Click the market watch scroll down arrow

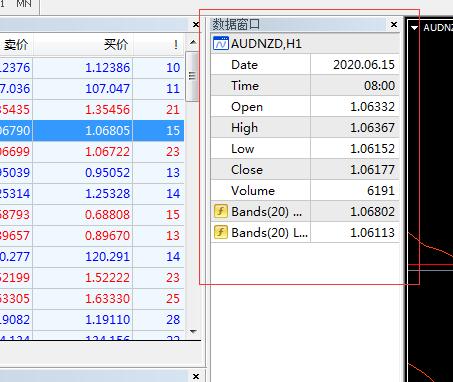193,331
